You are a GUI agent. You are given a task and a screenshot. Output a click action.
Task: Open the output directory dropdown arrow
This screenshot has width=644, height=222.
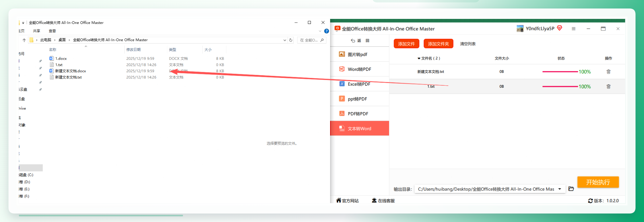(559, 189)
